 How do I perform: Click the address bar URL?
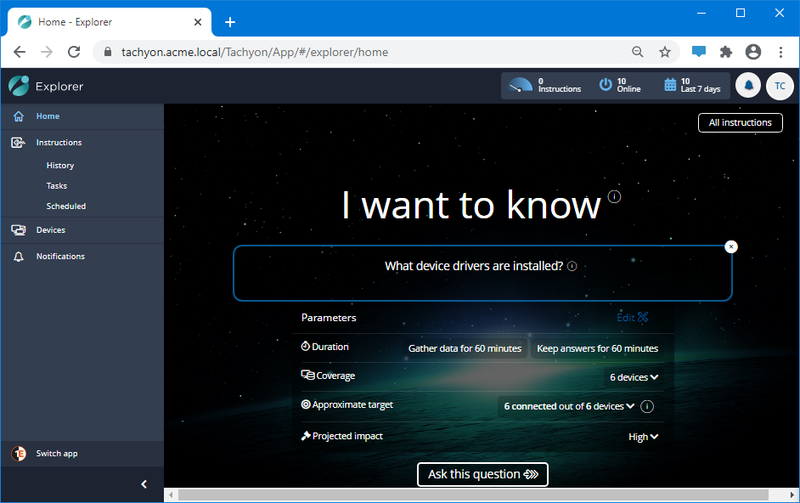coord(255,52)
